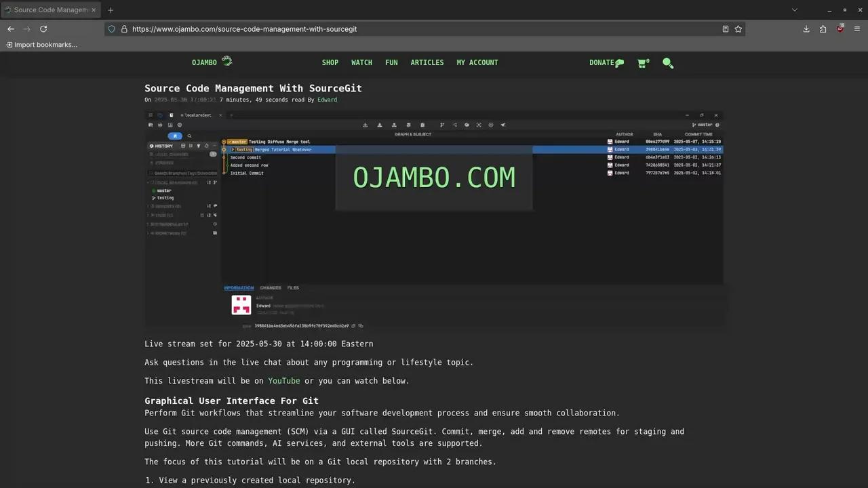868x488 pixels.
Task: Open the shopping cart icon in header
Action: [x=642, y=62]
